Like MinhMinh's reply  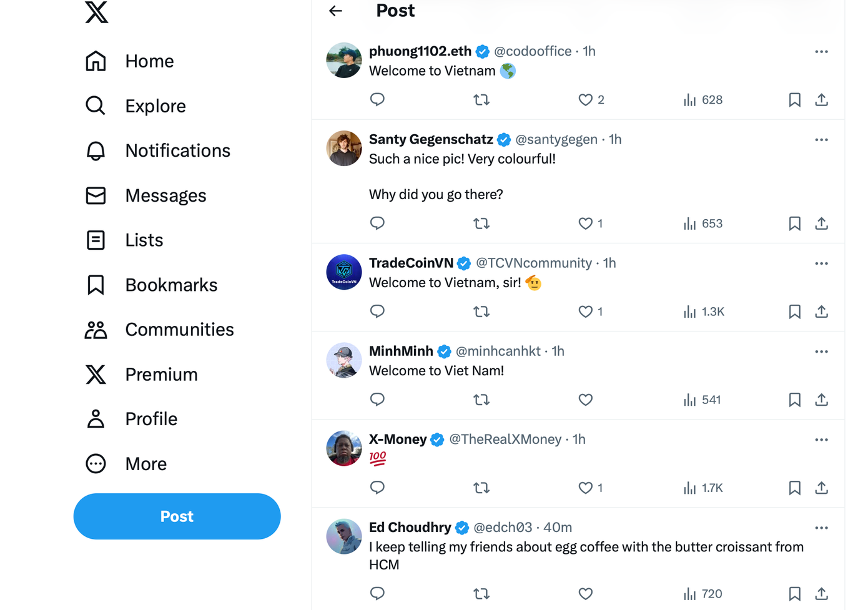(585, 400)
